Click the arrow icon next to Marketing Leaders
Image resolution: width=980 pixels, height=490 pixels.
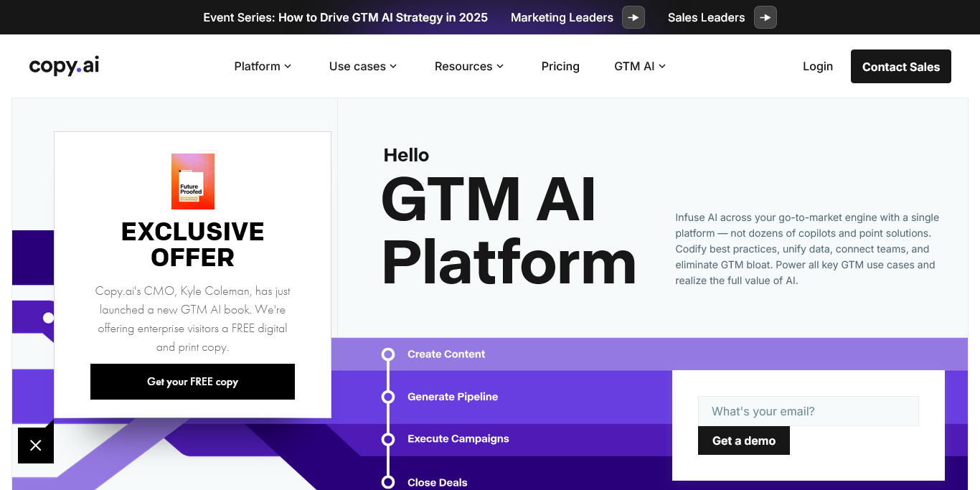633,17
